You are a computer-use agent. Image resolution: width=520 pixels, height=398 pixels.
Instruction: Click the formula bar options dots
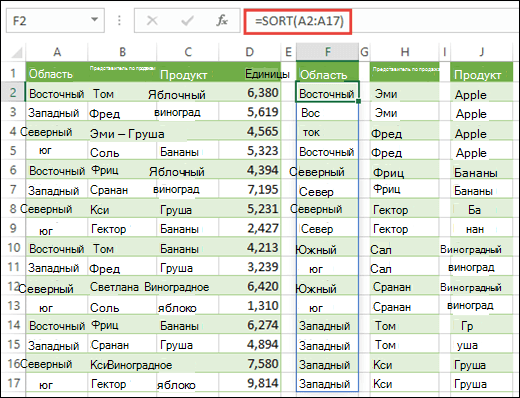(x=119, y=21)
